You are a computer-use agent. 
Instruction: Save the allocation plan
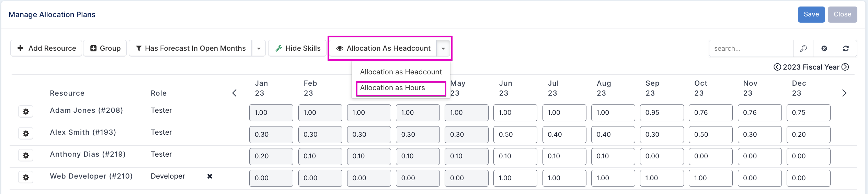coord(811,14)
